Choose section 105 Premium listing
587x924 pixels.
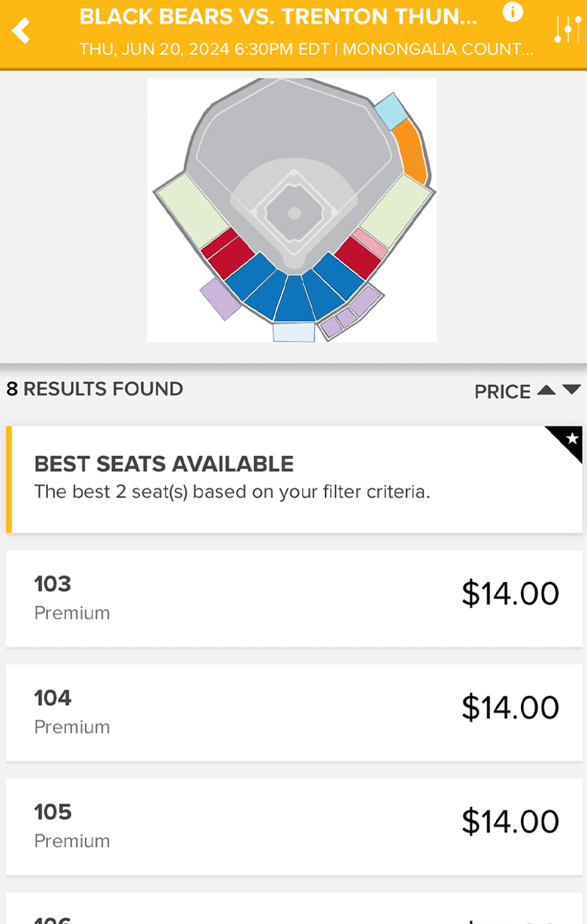point(293,826)
